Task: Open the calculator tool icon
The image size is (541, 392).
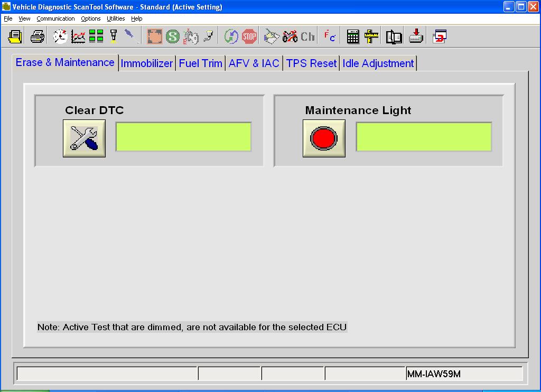Action: point(353,36)
